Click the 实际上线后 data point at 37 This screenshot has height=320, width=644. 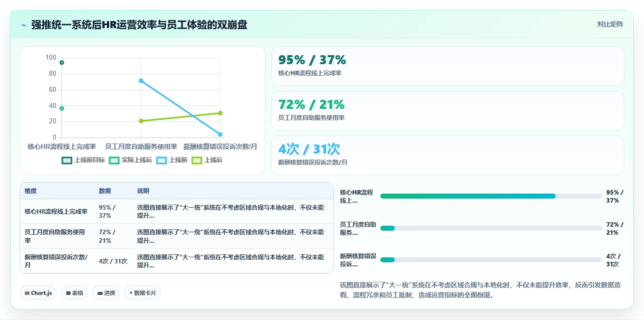pyautogui.click(x=62, y=108)
